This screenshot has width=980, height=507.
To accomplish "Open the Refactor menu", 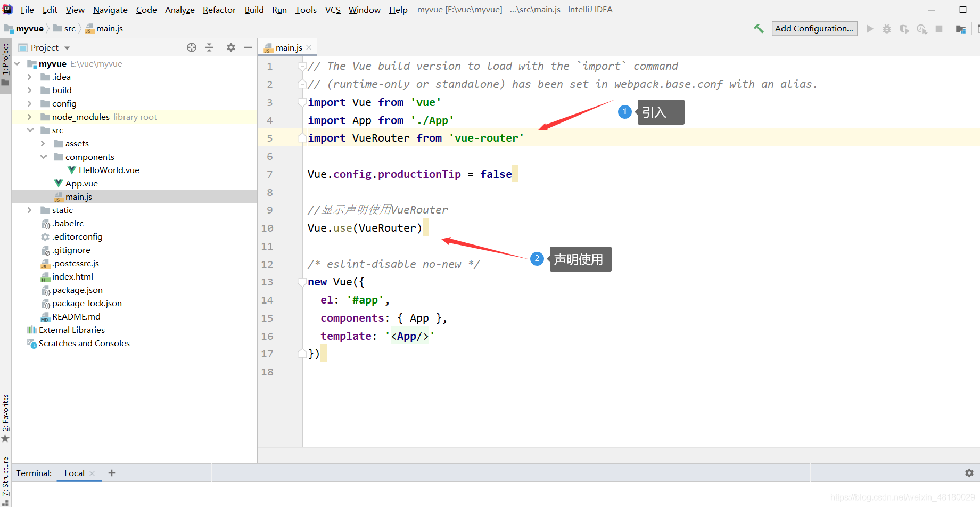I will click(x=219, y=10).
